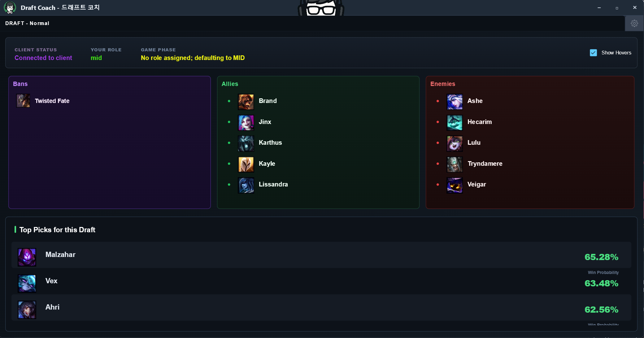
Task: Select Kayle's champion portrait
Action: [x=246, y=164]
